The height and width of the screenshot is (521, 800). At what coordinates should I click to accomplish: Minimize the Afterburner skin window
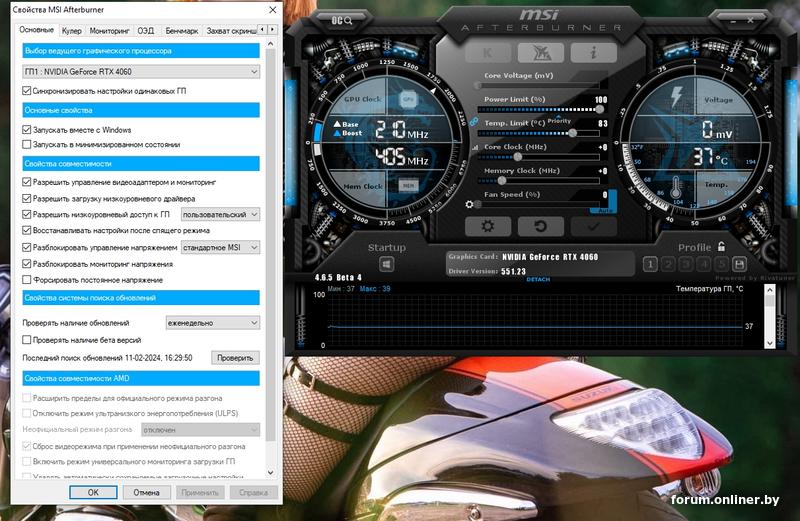tap(733, 21)
